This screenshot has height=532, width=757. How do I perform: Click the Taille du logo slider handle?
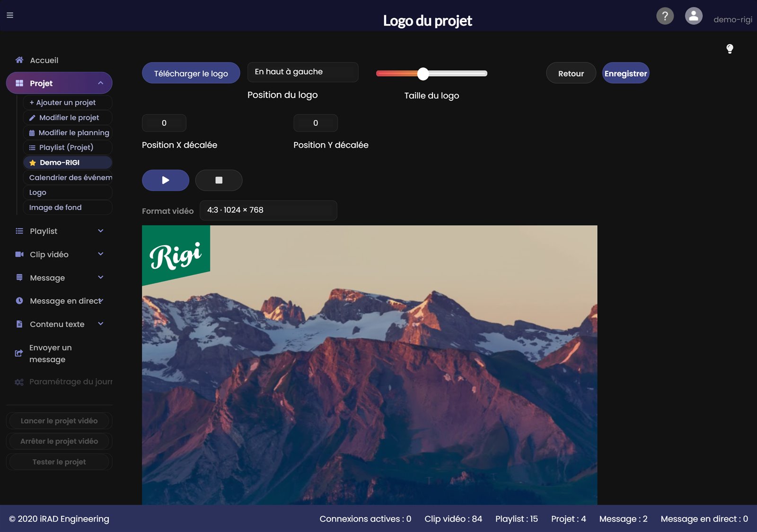tap(423, 73)
